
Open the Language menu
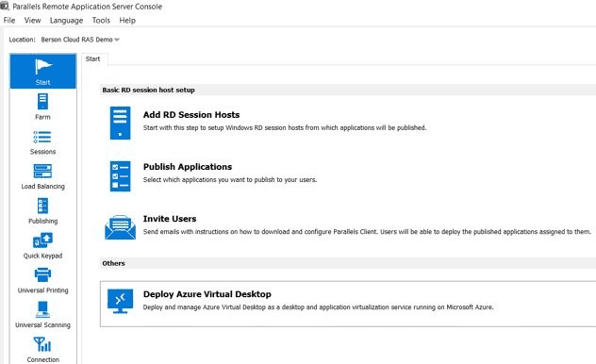click(66, 21)
